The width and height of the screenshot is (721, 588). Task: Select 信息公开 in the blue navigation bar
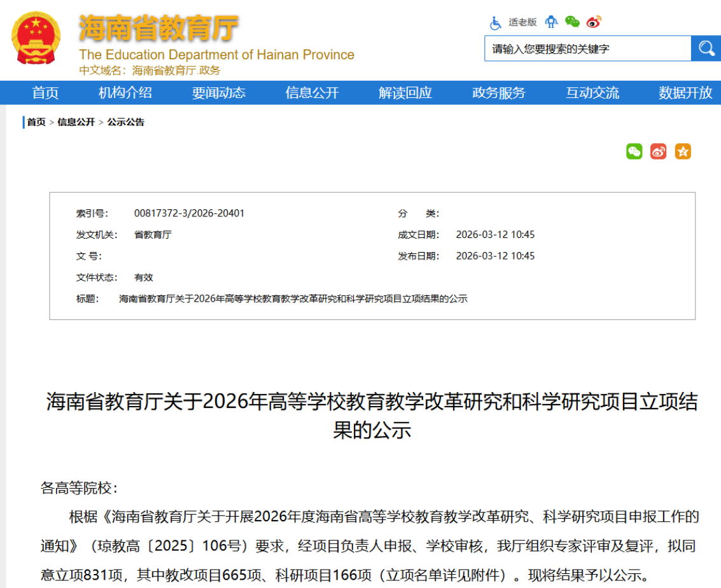pyautogui.click(x=312, y=93)
